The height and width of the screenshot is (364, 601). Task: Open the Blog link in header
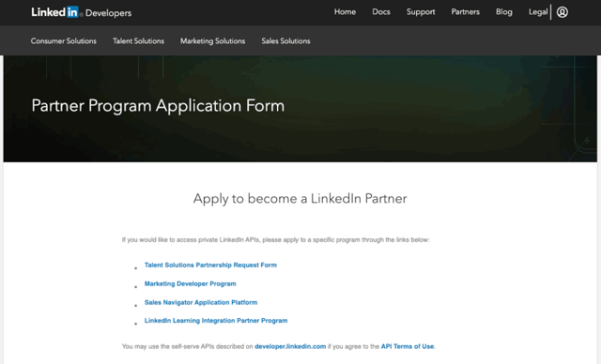[503, 12]
